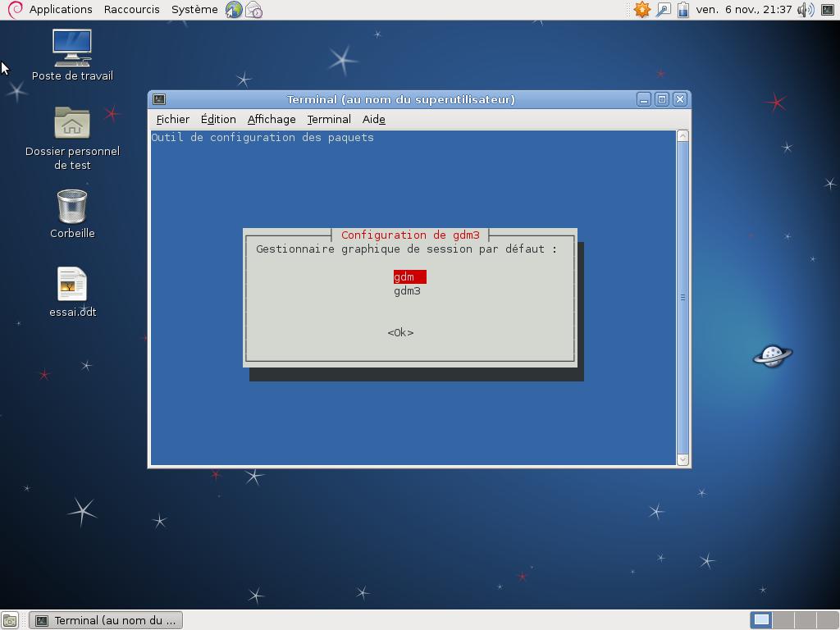Image resolution: width=840 pixels, height=630 pixels.
Task: Open the Fichier menu in Terminal
Action: (x=172, y=120)
